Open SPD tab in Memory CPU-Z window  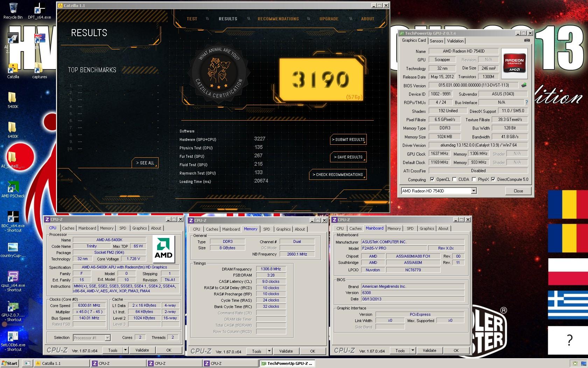267,229
